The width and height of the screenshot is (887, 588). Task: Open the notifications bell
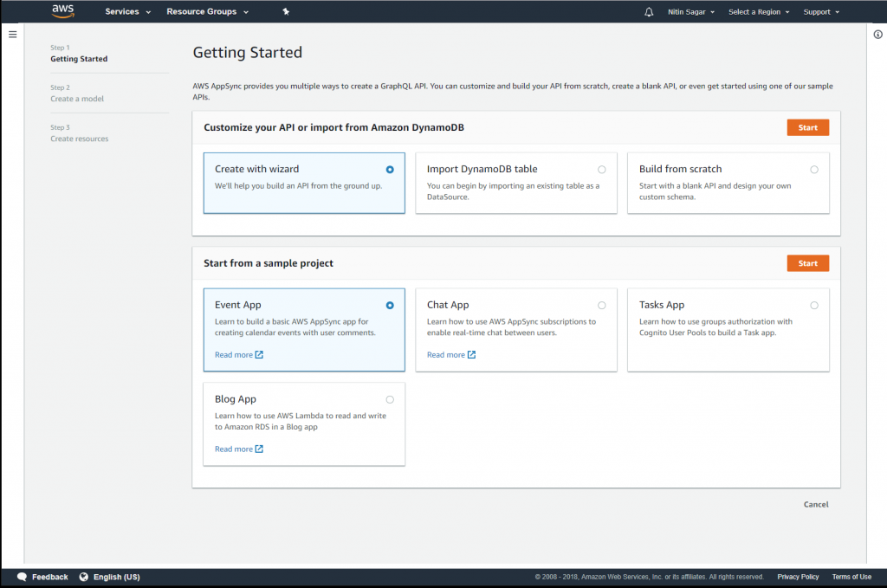tap(649, 12)
